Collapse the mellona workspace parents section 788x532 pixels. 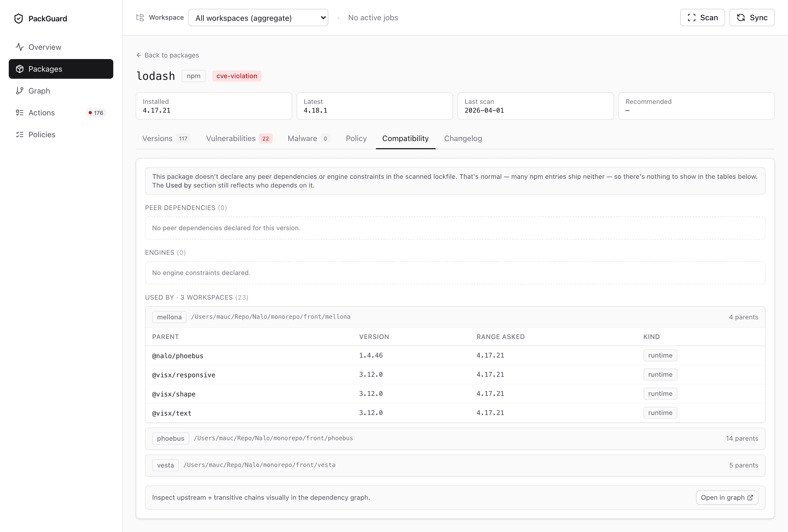pos(455,317)
